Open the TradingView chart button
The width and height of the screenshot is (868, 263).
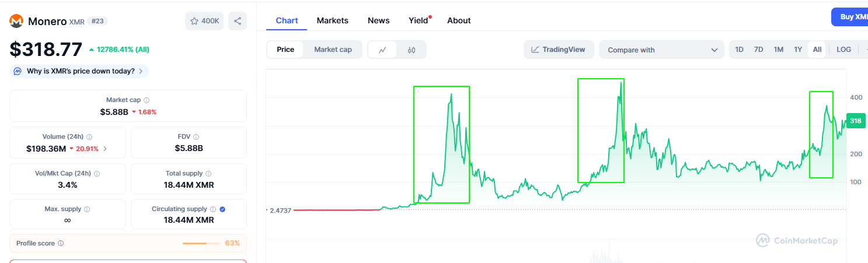coord(558,50)
